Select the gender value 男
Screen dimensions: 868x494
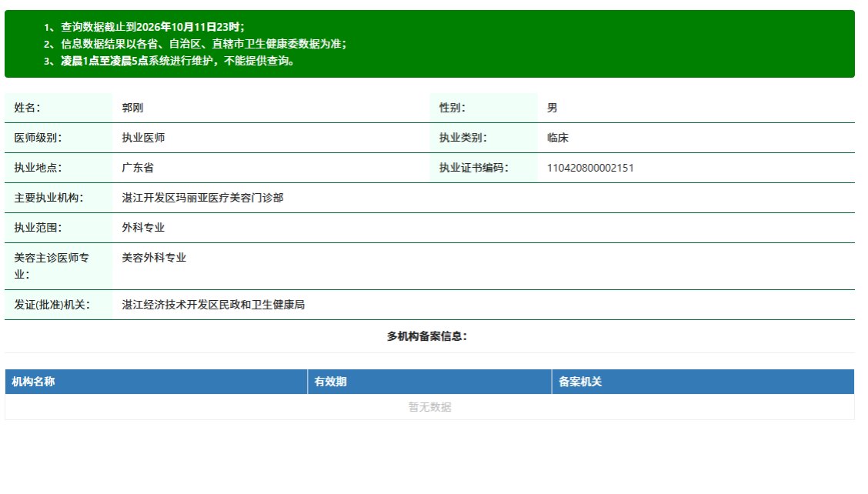click(552, 108)
